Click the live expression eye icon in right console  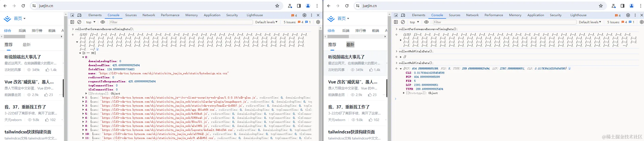click(426, 22)
